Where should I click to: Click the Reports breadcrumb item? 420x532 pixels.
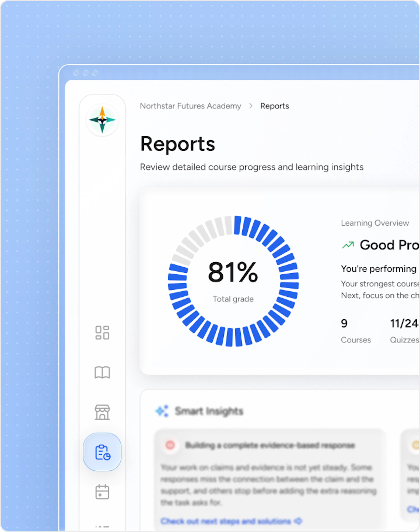click(275, 106)
